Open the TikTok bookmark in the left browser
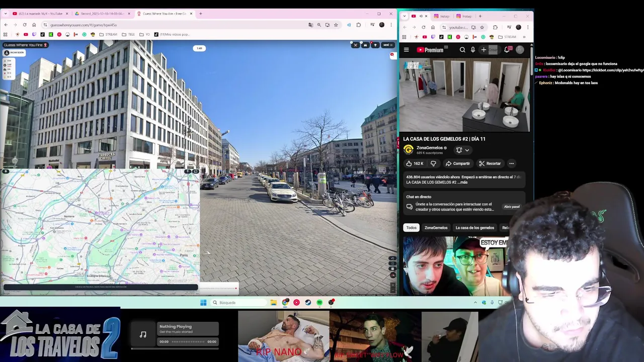The width and height of the screenshot is (644, 362). (x=42, y=34)
